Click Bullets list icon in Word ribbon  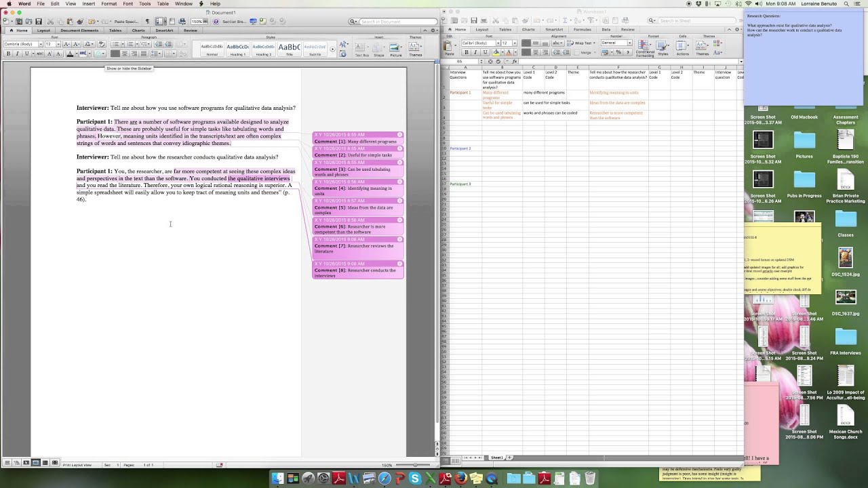[115, 44]
